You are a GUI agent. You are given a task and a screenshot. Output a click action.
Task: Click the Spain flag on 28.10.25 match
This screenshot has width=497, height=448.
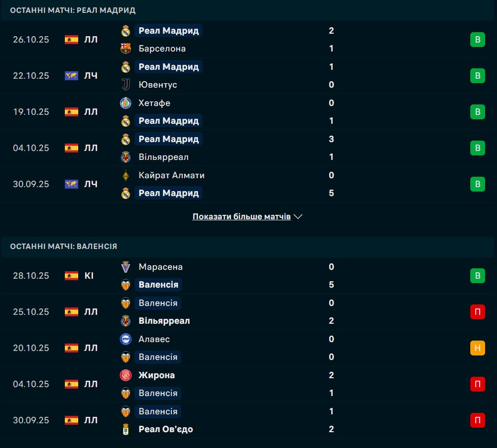(x=71, y=276)
